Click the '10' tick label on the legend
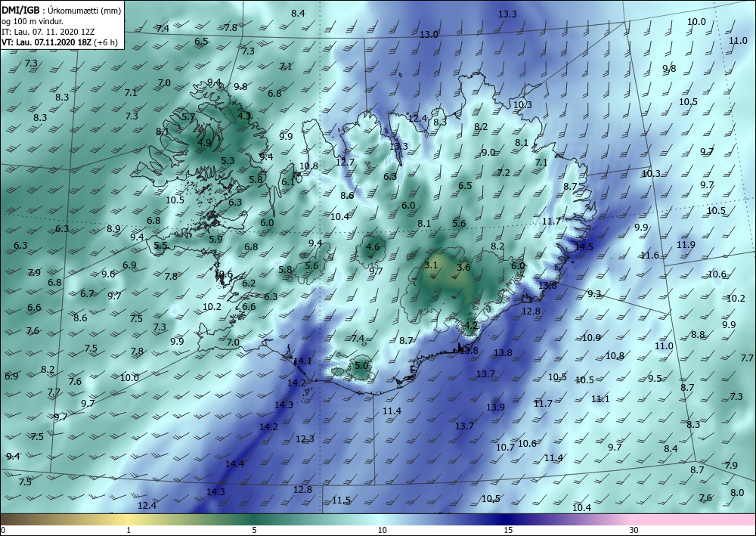Image resolution: width=756 pixels, height=536 pixels. coord(382,531)
